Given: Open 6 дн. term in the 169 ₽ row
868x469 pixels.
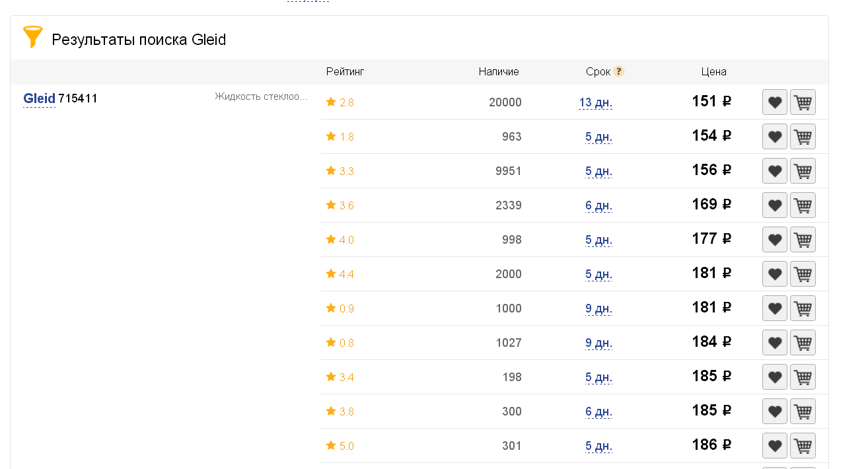Looking at the screenshot, I should tap(598, 205).
